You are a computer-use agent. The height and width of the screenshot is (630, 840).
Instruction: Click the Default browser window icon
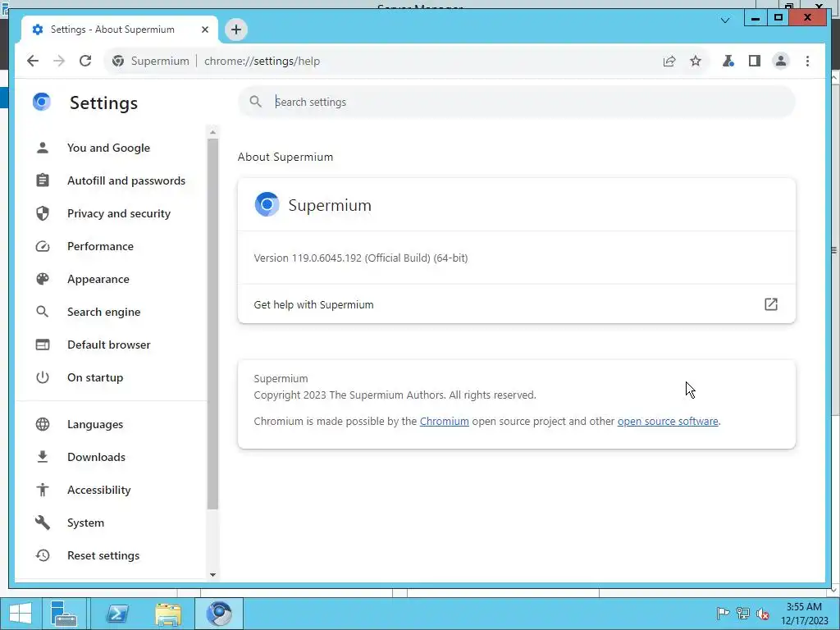tap(43, 345)
